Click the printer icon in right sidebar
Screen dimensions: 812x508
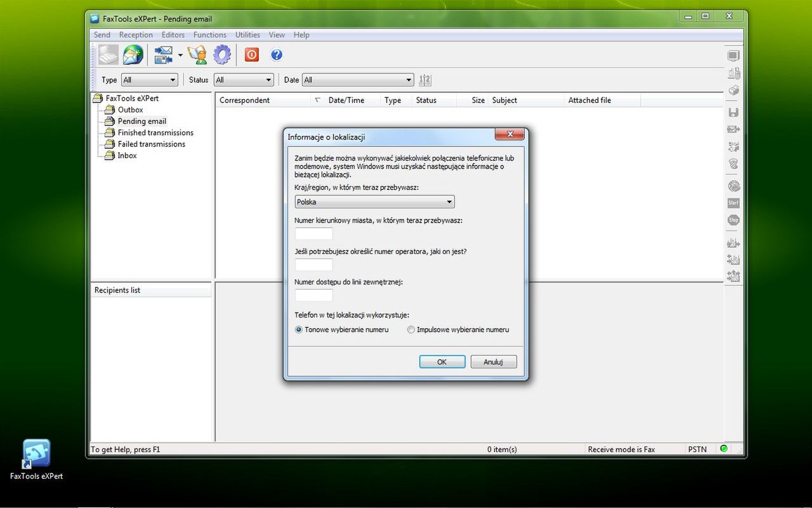(733, 91)
